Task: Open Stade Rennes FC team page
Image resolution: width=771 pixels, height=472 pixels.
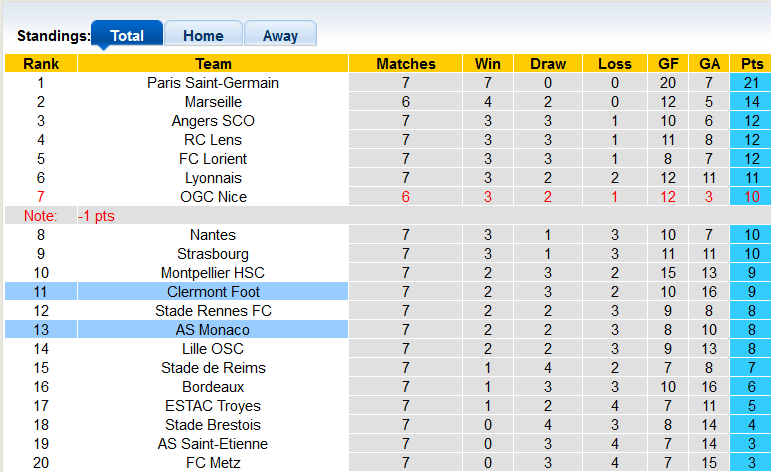Action: click(x=213, y=311)
